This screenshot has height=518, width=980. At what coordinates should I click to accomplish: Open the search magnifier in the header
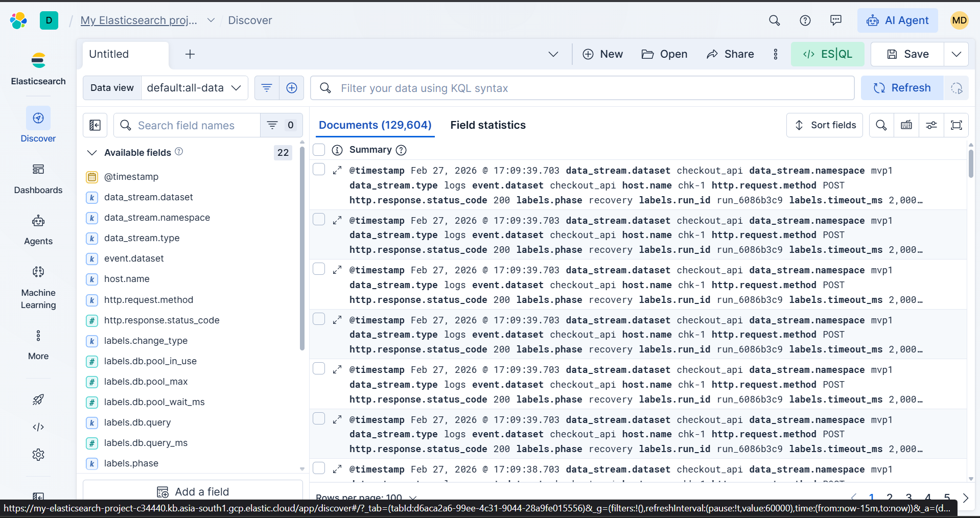point(775,20)
